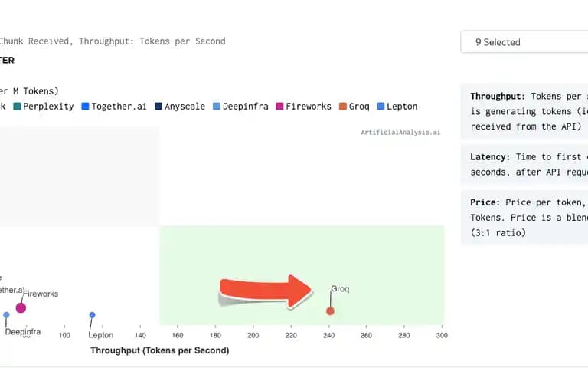The image size is (588, 368).
Task: Click the Throughput definition box
Action: click(x=524, y=111)
